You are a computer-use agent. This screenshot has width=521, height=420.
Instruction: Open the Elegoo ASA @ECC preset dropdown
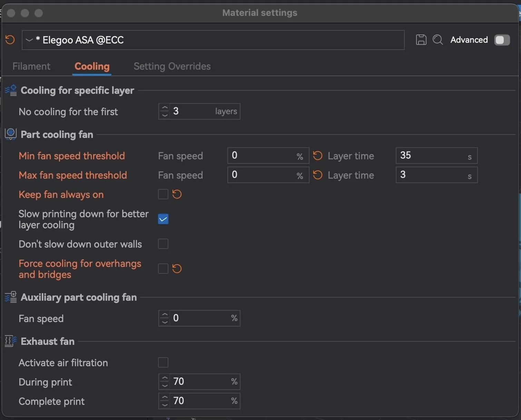coord(213,40)
